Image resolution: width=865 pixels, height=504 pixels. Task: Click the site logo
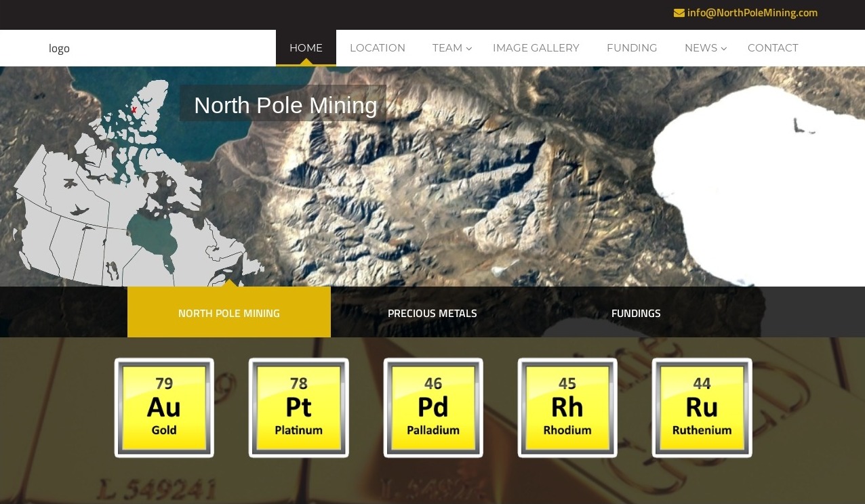(59, 48)
